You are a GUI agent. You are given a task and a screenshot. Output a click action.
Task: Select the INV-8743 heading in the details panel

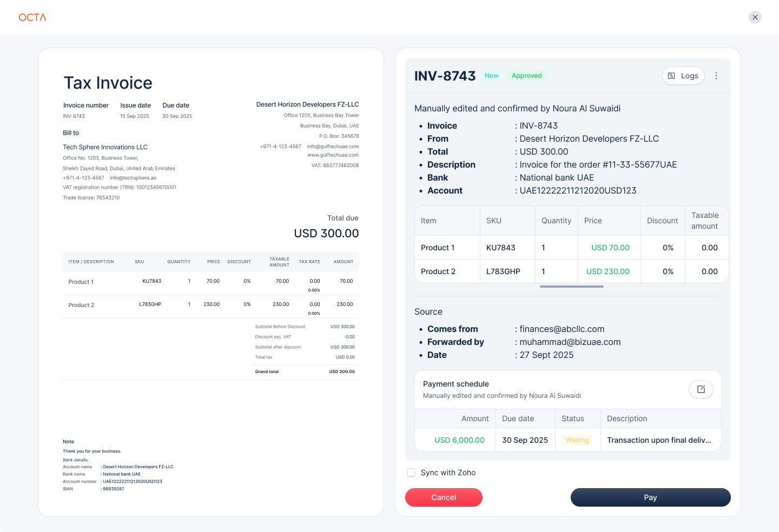point(445,76)
